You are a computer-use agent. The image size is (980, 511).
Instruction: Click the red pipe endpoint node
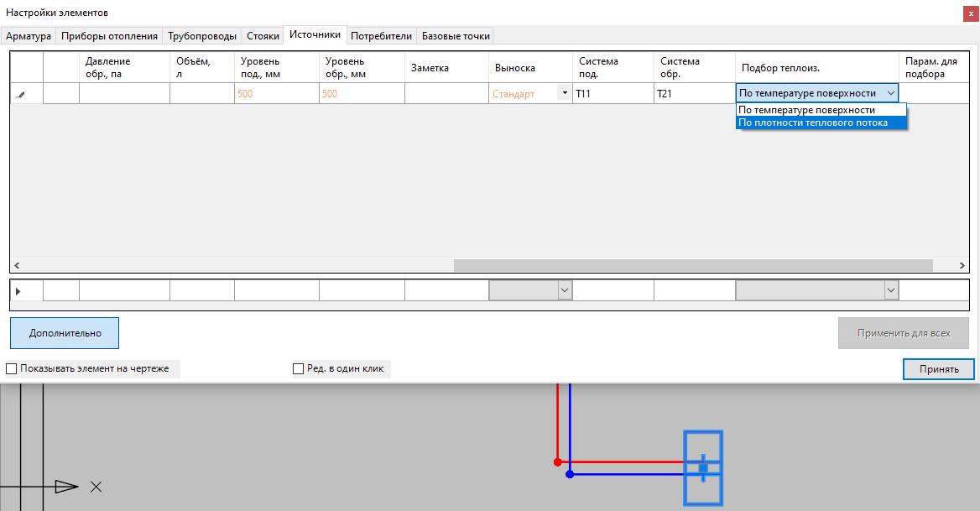(557, 461)
